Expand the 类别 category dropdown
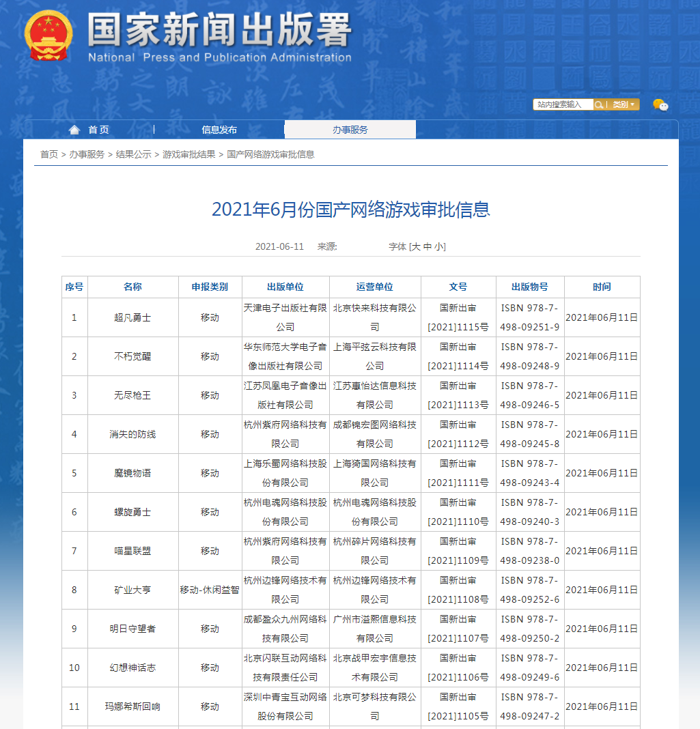Image resolution: width=700 pixels, height=729 pixels. pos(624,104)
